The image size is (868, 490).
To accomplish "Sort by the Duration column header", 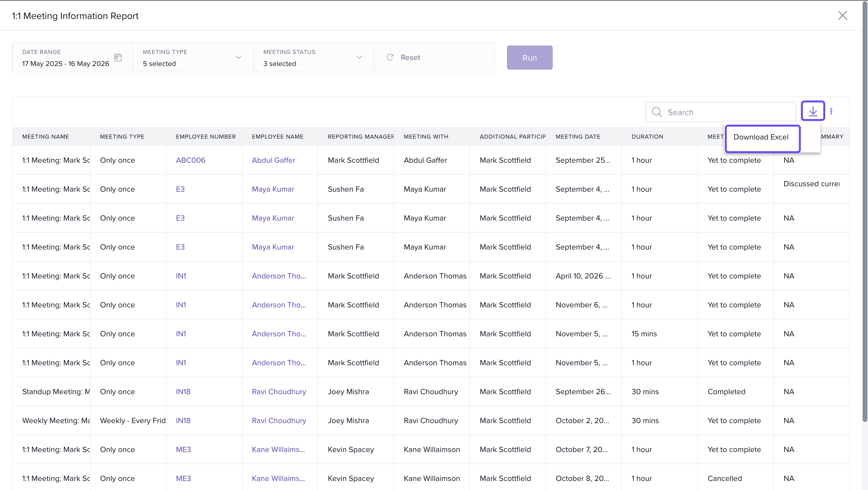I will (647, 137).
